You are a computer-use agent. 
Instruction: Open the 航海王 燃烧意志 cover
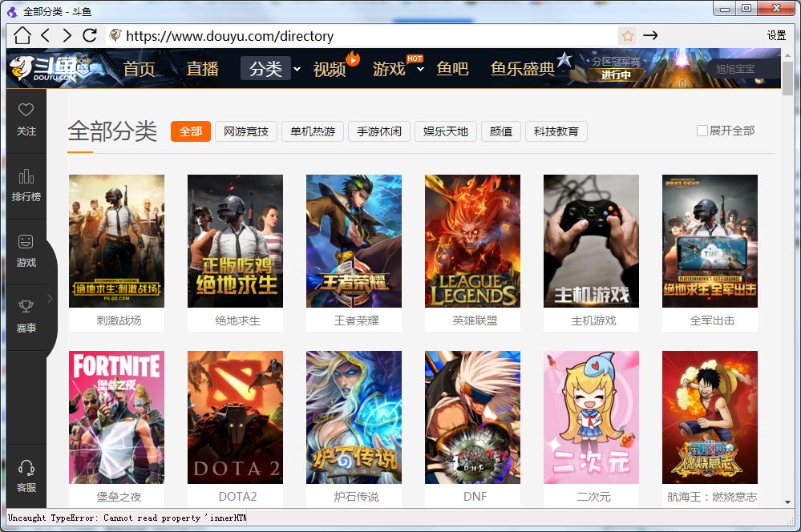click(710, 417)
